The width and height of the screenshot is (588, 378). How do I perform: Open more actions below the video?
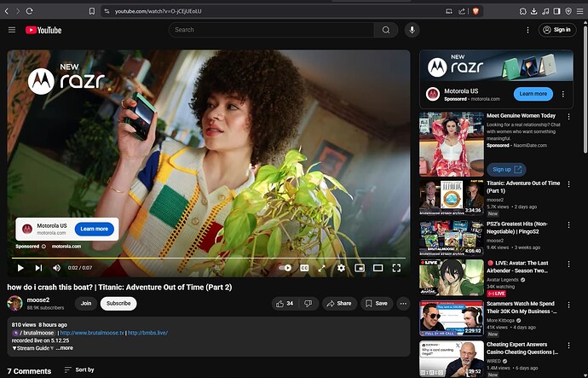(403, 304)
